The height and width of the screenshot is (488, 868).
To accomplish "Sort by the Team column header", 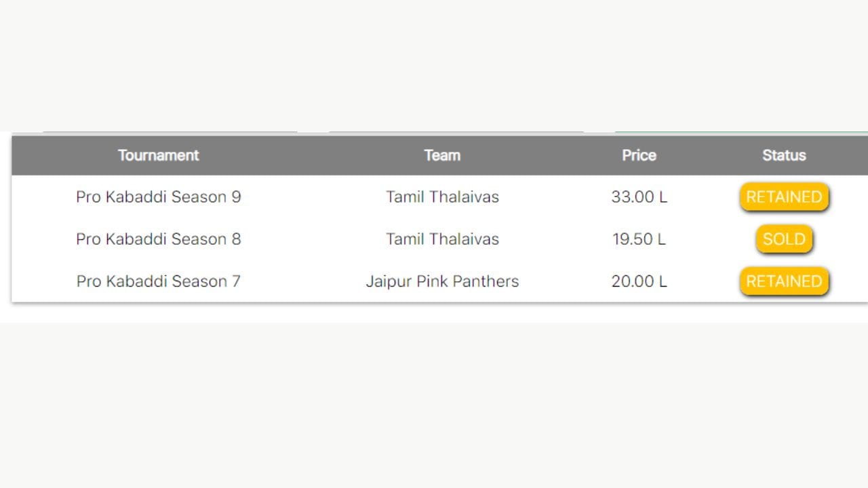I will coord(442,155).
